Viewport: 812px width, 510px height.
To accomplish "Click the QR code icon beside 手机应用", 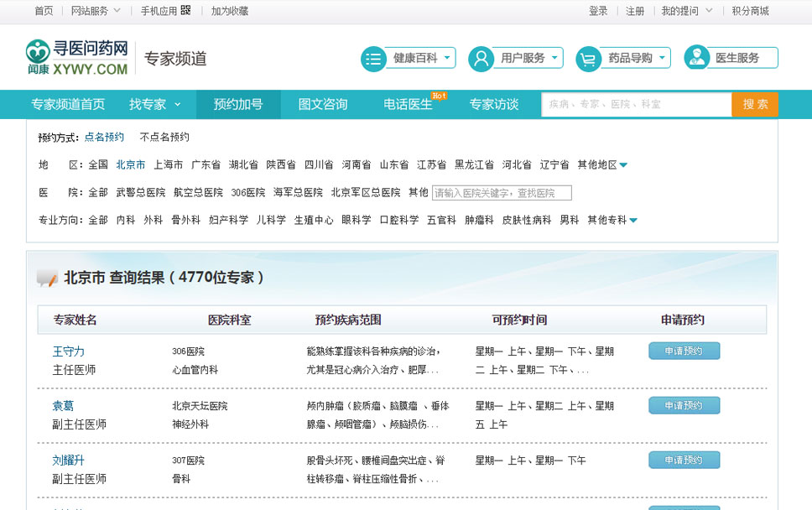I will [185, 11].
